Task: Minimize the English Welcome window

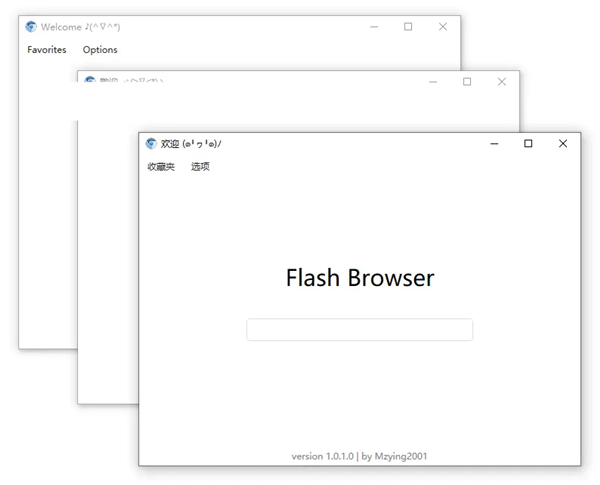Action: 374,27
